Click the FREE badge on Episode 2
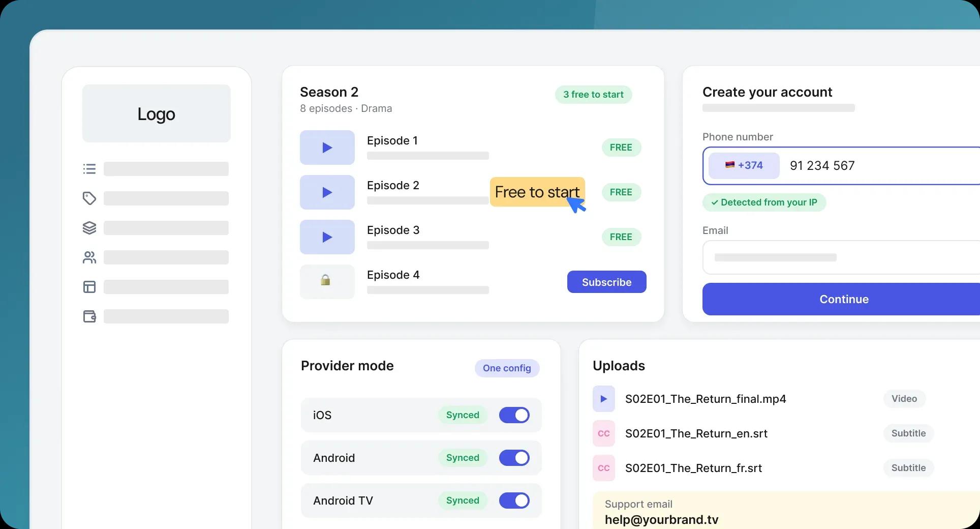The width and height of the screenshot is (980, 529). click(621, 192)
